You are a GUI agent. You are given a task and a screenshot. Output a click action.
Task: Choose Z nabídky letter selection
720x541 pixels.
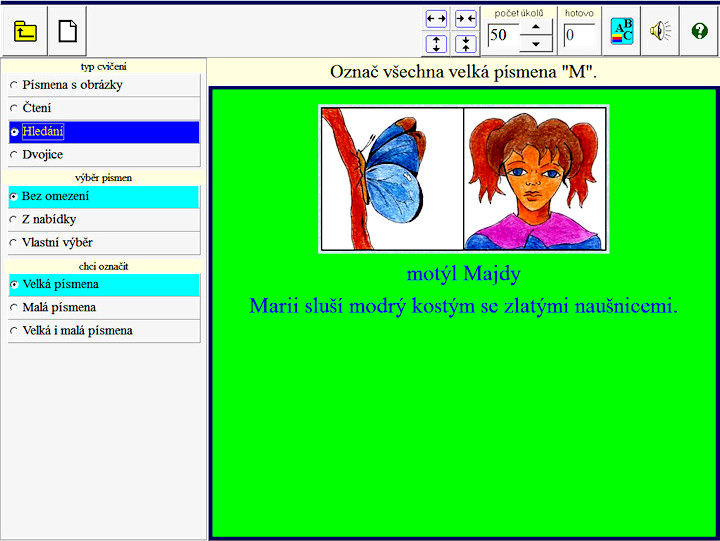point(104,220)
